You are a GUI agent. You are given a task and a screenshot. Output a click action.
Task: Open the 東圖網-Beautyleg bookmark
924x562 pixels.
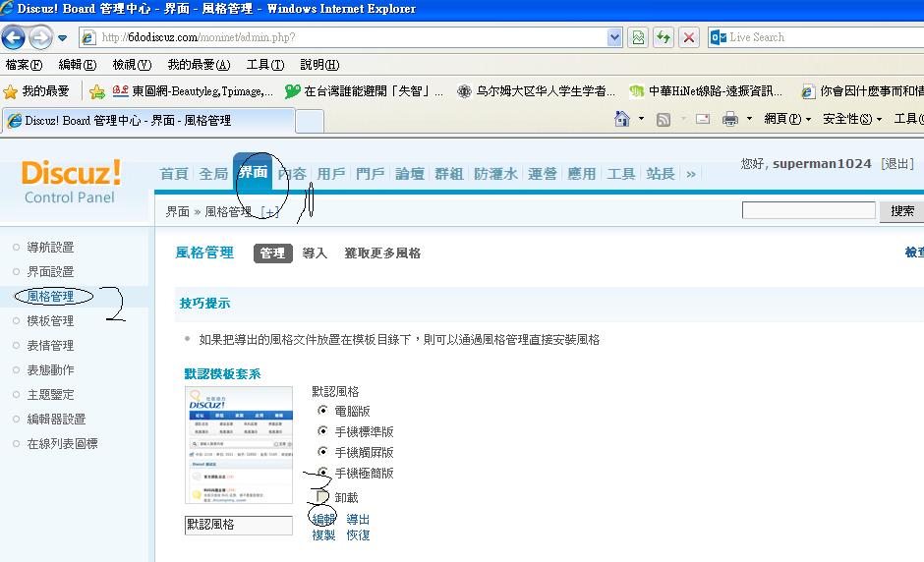[x=193, y=91]
